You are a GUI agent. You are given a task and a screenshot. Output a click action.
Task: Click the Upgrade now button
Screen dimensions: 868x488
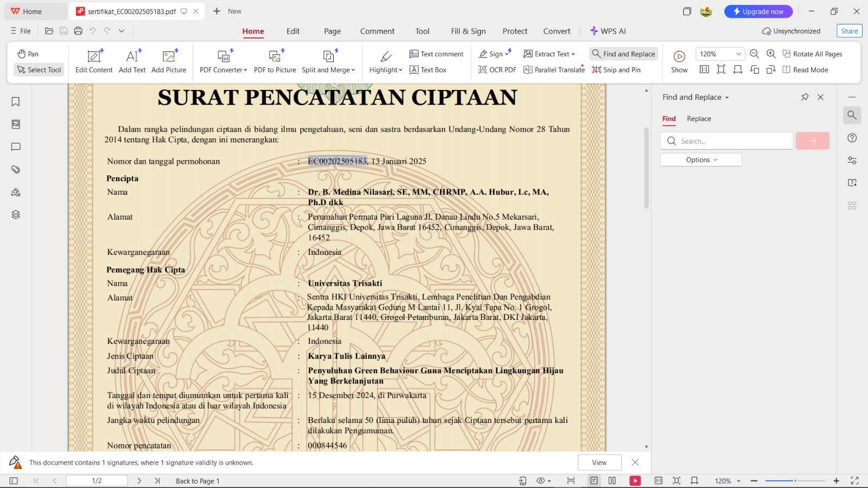tap(758, 11)
